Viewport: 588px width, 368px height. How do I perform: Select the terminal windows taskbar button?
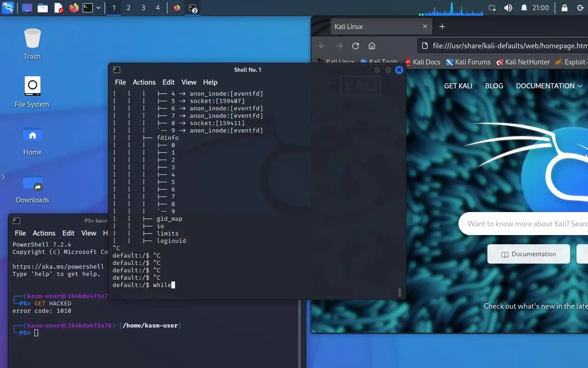(192, 8)
